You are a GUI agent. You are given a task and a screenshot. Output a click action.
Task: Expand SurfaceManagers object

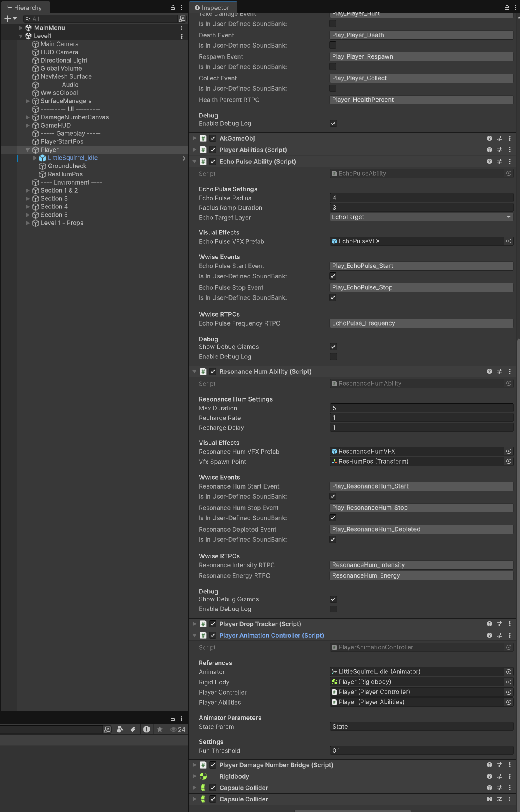28,101
